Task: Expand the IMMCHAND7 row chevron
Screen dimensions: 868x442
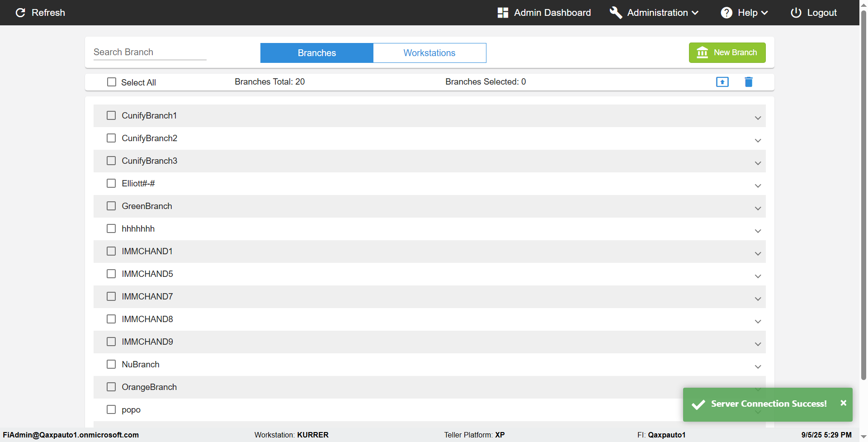Action: [758, 299]
